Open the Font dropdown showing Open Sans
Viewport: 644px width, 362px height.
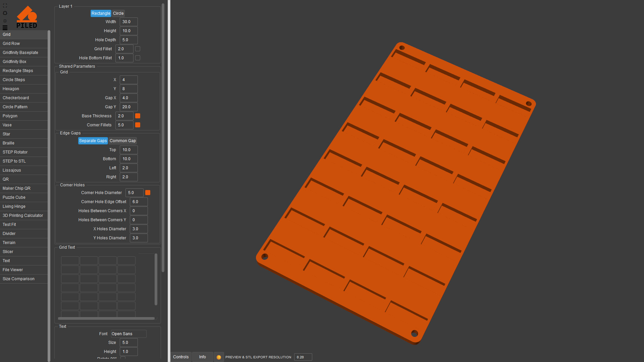(x=128, y=334)
